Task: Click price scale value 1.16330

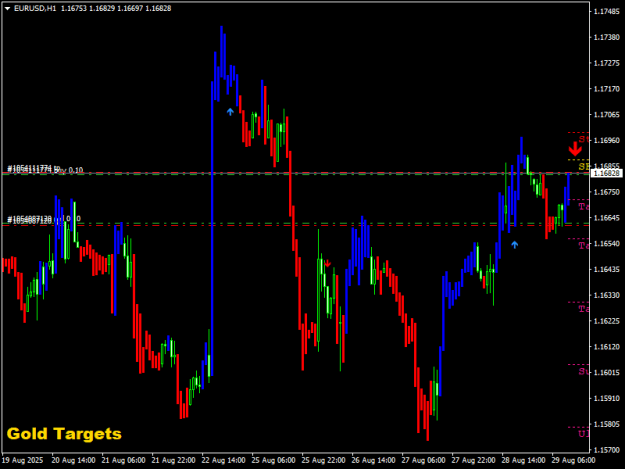Action: pos(607,295)
